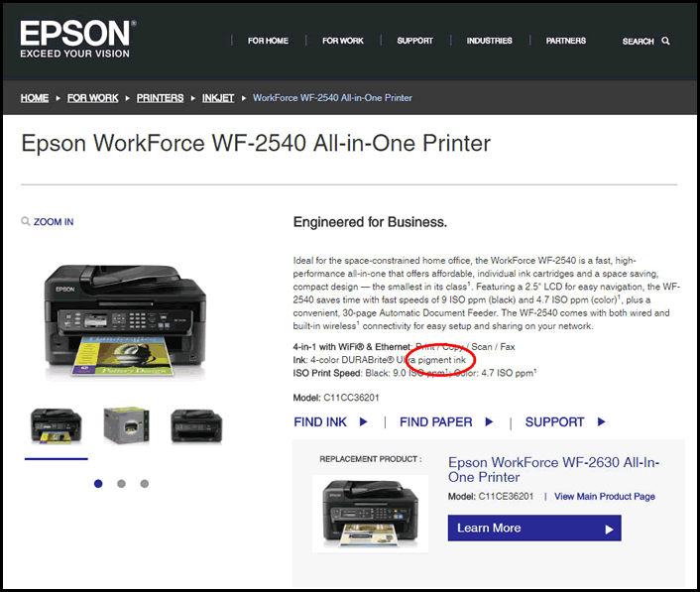Image resolution: width=700 pixels, height=592 pixels.
Task: Select third gray carousel dot
Action: (x=144, y=484)
